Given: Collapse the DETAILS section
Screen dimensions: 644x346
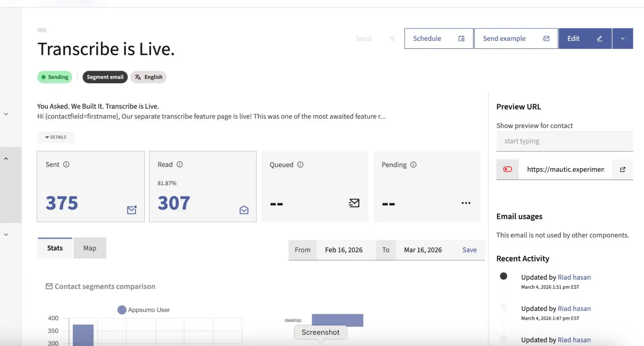Looking at the screenshot, I should tap(56, 137).
